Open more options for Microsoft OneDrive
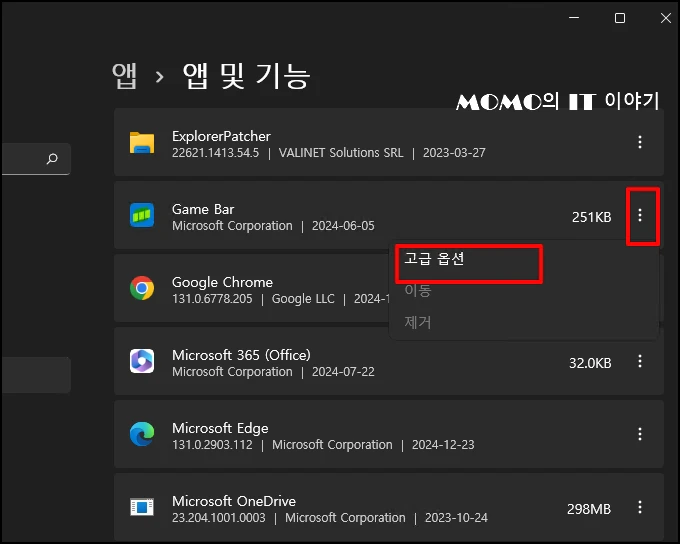The width and height of the screenshot is (680, 544). coord(640,507)
